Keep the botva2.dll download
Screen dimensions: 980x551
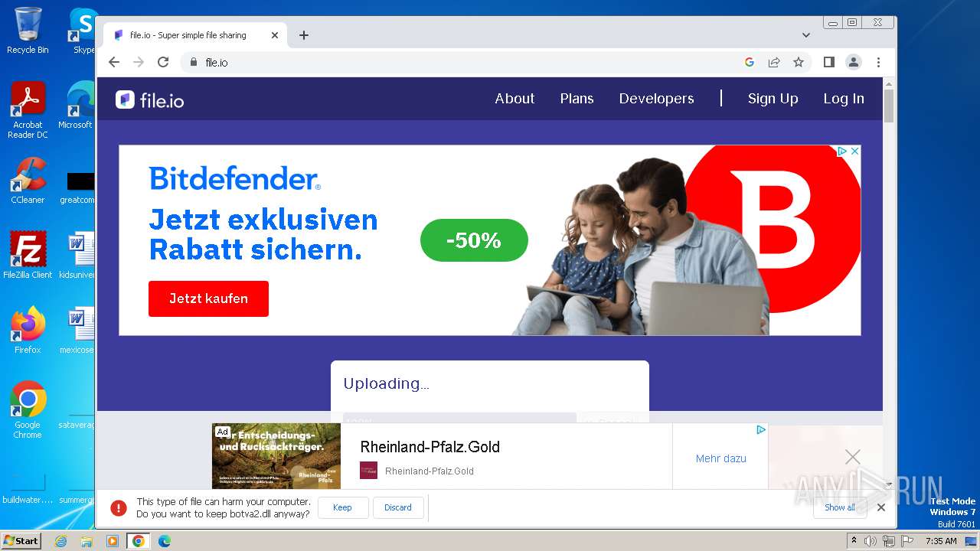(x=342, y=507)
